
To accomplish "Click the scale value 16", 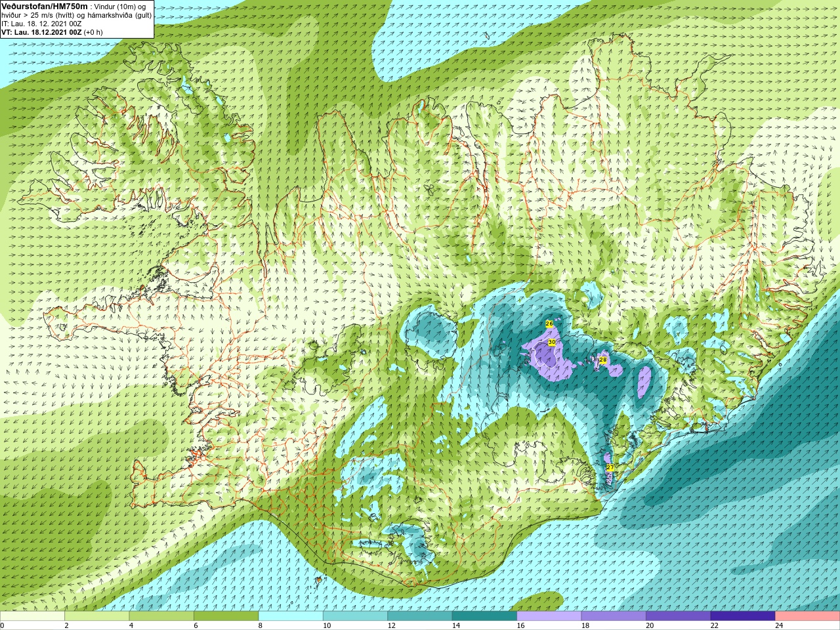I will click(520, 625).
